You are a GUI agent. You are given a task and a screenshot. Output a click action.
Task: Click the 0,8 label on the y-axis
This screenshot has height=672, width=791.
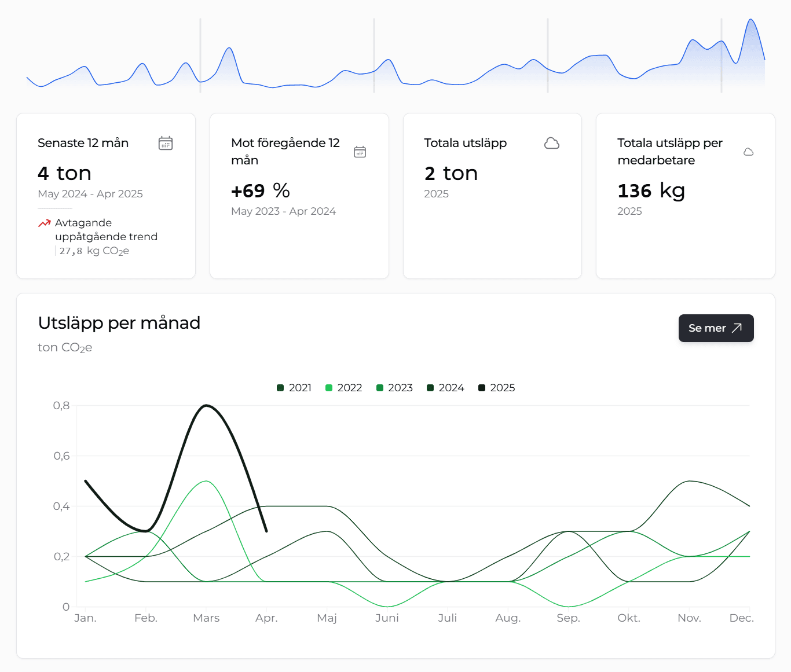pos(61,406)
